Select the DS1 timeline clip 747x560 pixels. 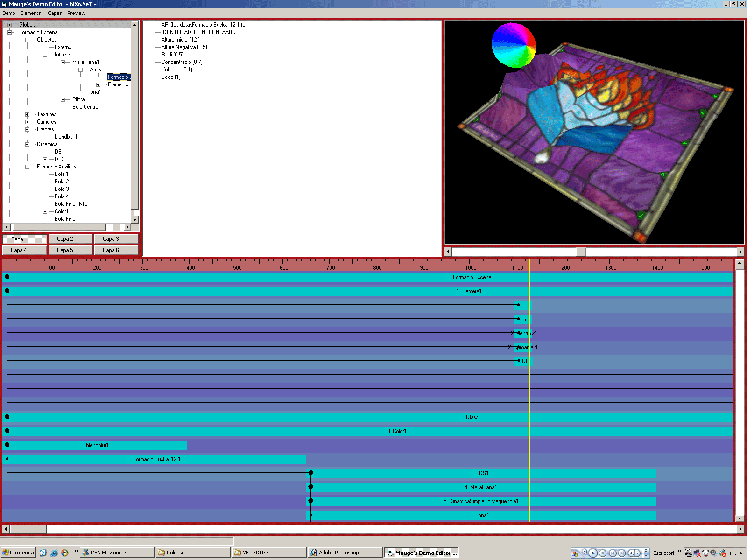coord(481,473)
